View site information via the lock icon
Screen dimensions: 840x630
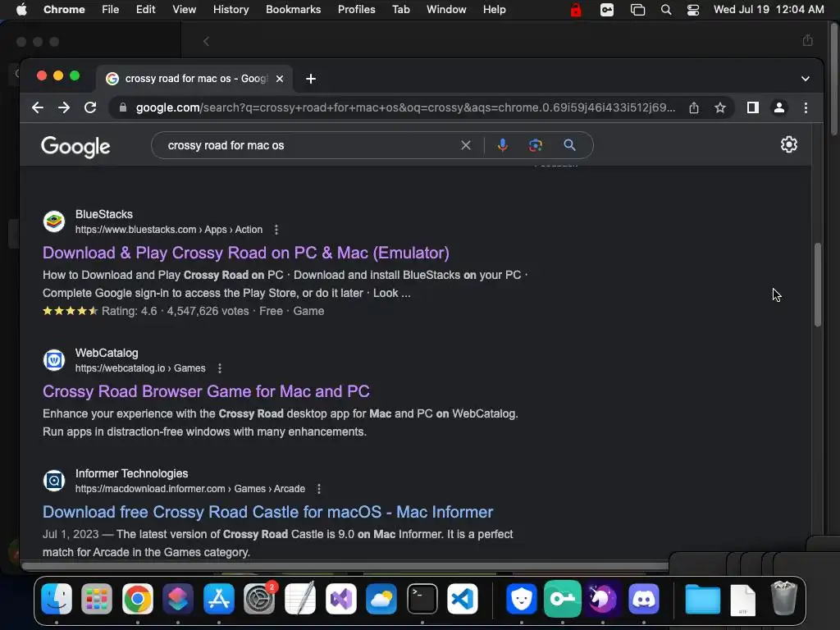coord(123,107)
